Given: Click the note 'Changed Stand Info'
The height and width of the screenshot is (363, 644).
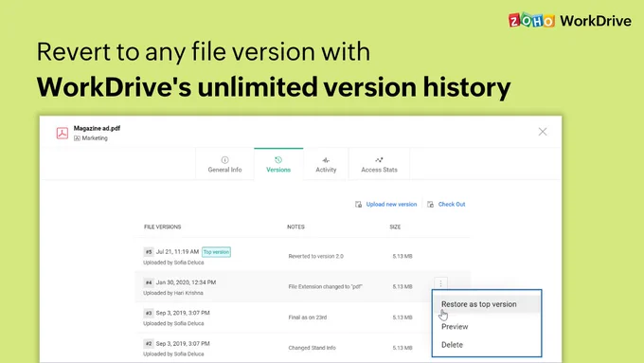Looking at the screenshot, I should coord(313,348).
